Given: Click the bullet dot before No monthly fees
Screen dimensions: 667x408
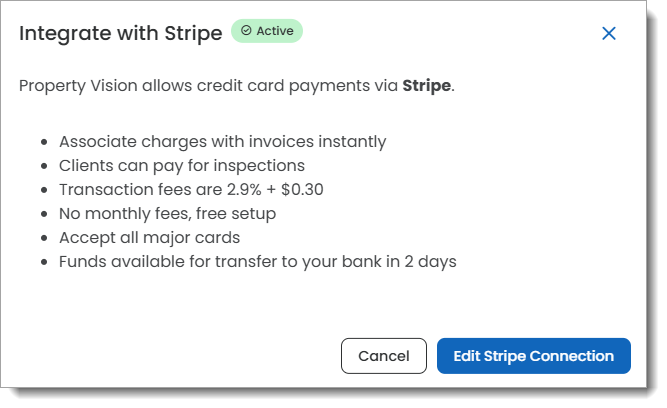Looking at the screenshot, I should pos(41,214).
